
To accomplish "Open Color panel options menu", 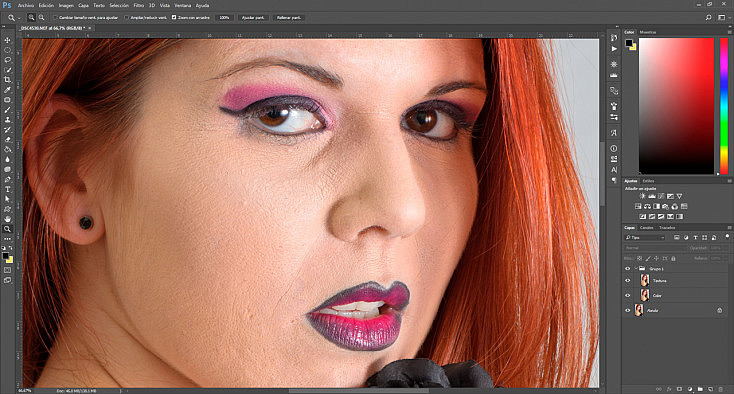I will 729,32.
